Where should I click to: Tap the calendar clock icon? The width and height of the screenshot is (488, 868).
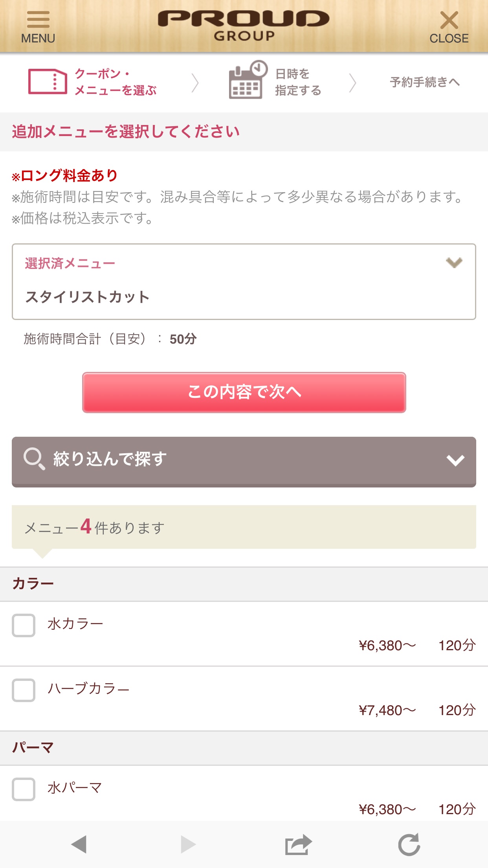(x=248, y=80)
